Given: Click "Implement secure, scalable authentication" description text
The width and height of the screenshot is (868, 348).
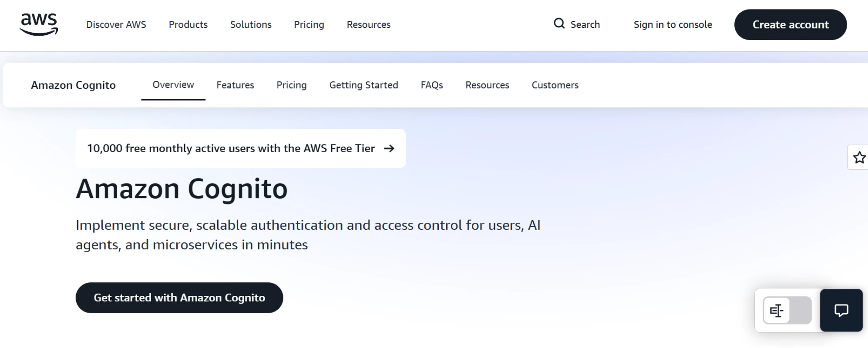Looking at the screenshot, I should coord(308,235).
